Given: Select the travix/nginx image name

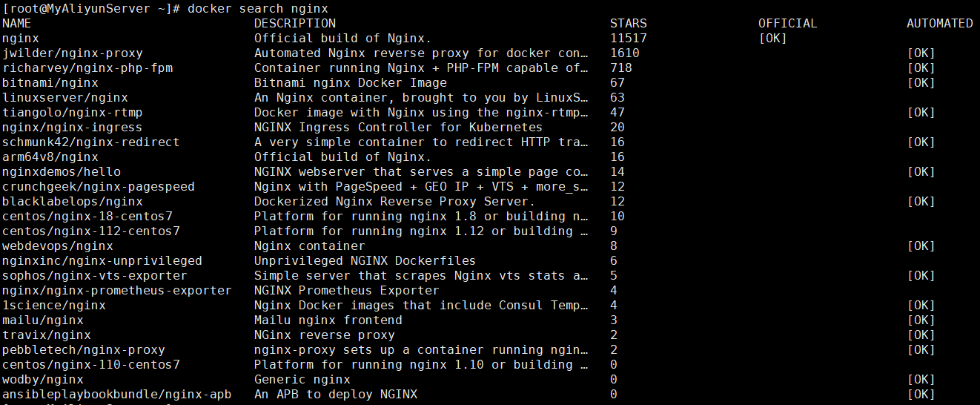Looking at the screenshot, I should [47, 335].
